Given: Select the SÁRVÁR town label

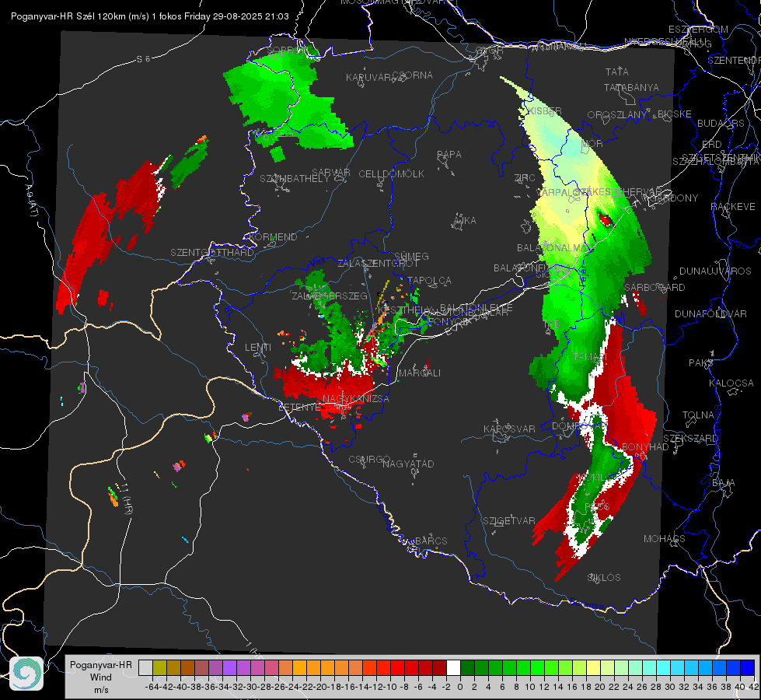Looking at the screenshot, I should pyautogui.click(x=331, y=173).
